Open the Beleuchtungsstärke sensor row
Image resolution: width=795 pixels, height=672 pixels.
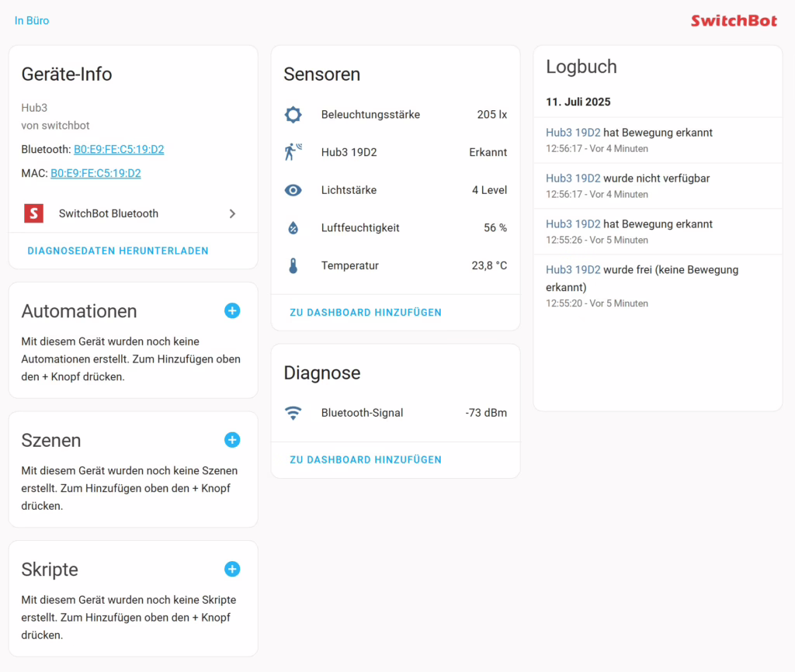point(395,115)
